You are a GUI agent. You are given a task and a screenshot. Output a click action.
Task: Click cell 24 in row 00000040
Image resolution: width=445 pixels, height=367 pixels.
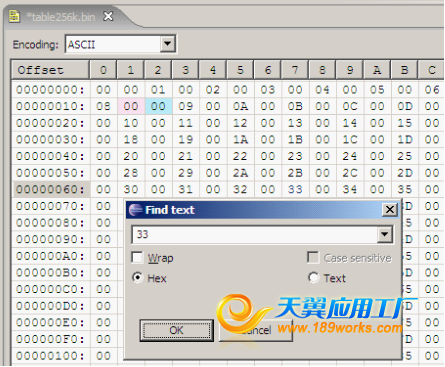click(350, 156)
